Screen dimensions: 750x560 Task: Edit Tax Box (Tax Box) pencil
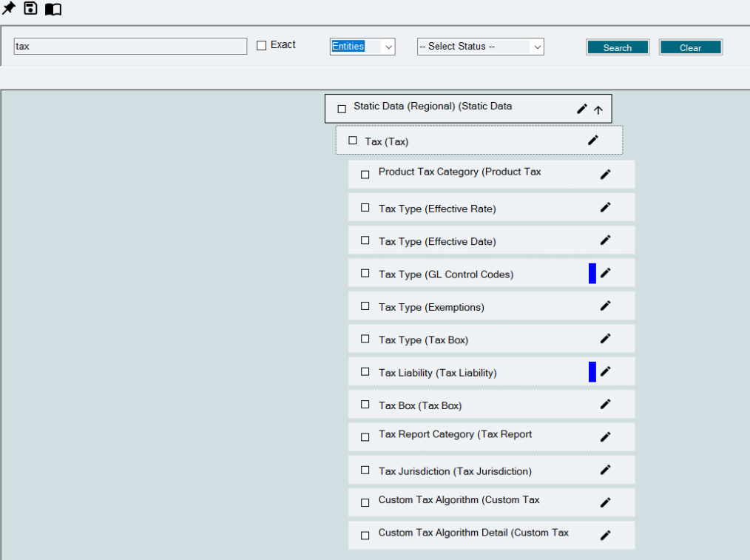606,405
